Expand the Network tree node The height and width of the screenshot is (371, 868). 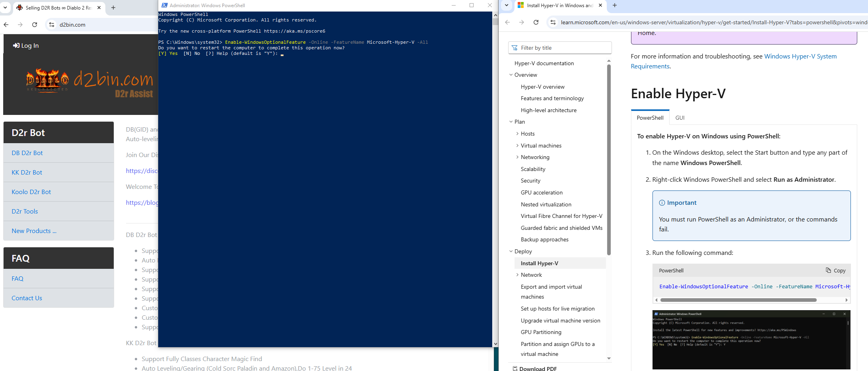point(517,275)
